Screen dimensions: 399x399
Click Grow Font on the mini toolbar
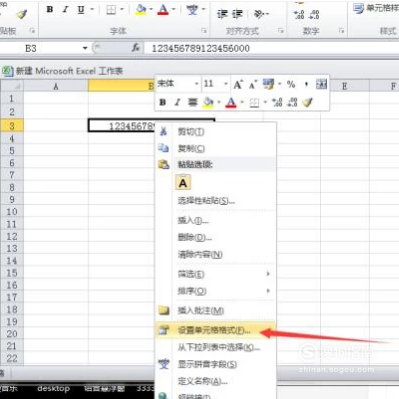coord(238,84)
